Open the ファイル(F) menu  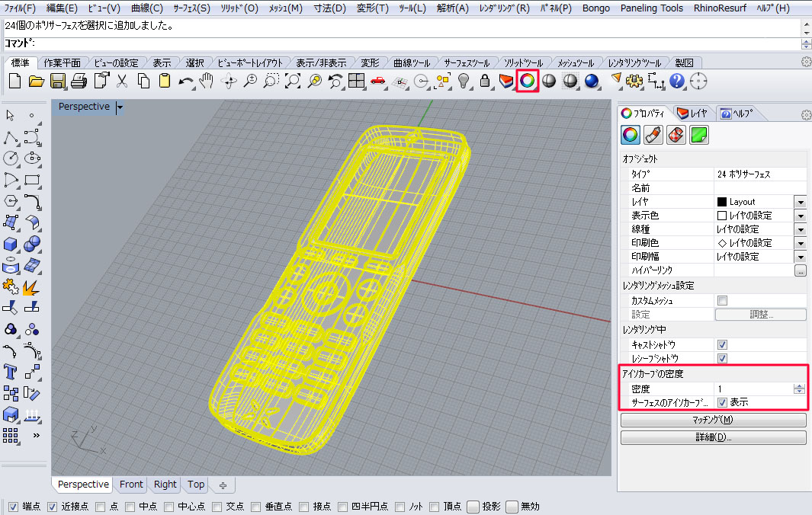[20, 8]
